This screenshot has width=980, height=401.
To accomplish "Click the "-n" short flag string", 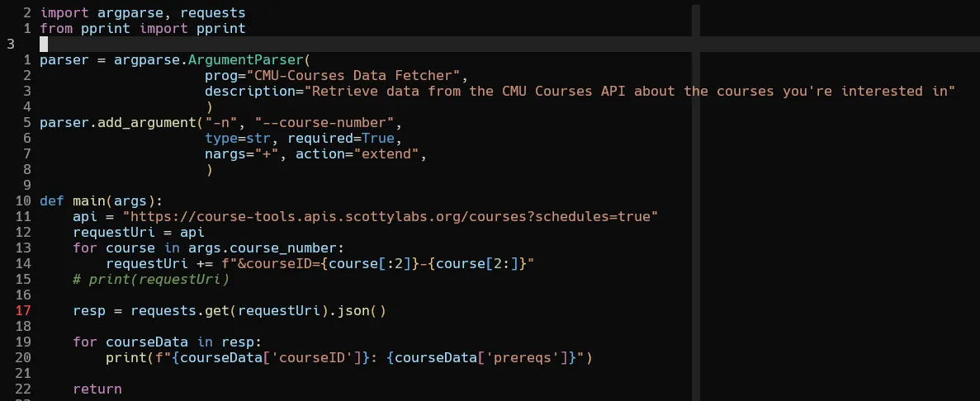I will coord(221,122).
